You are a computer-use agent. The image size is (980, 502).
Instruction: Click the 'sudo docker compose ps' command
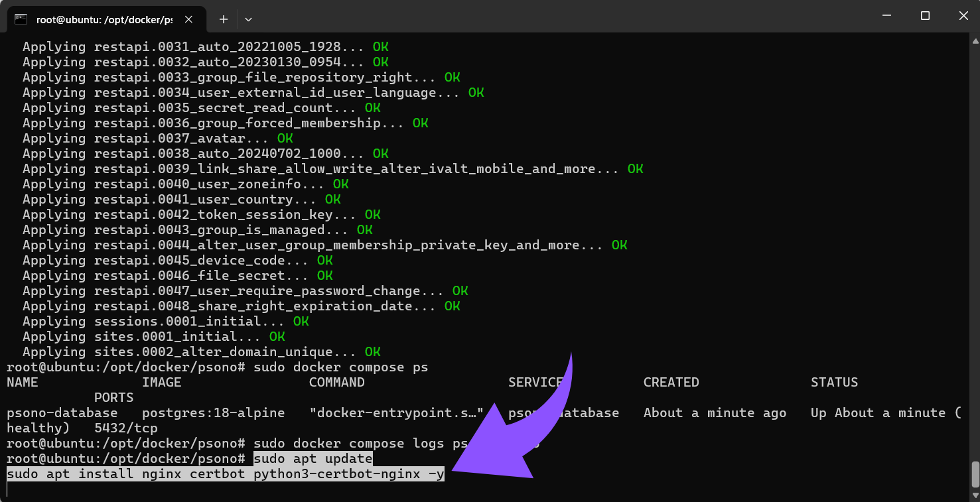[340, 367]
